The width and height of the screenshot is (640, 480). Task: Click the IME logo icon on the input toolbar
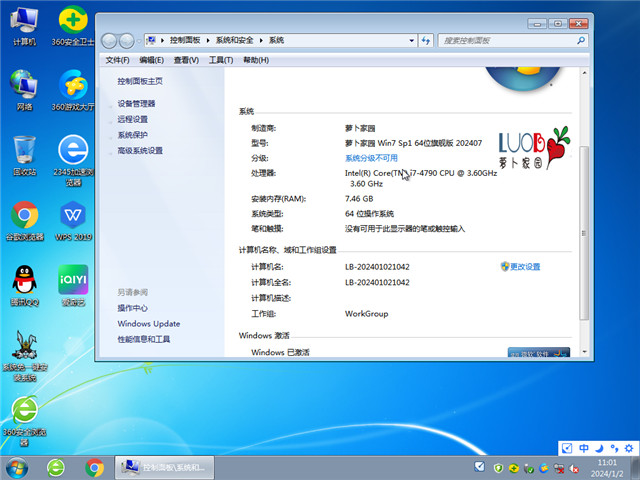[x=567, y=448]
